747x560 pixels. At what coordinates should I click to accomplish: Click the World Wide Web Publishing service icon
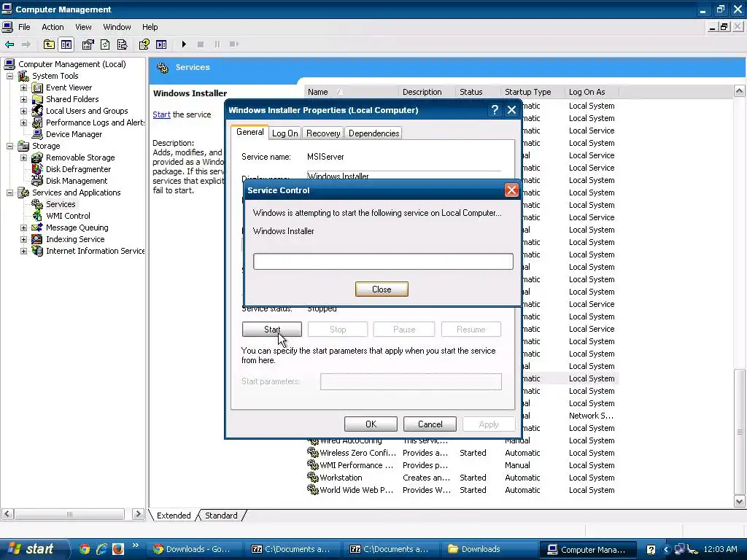312,489
